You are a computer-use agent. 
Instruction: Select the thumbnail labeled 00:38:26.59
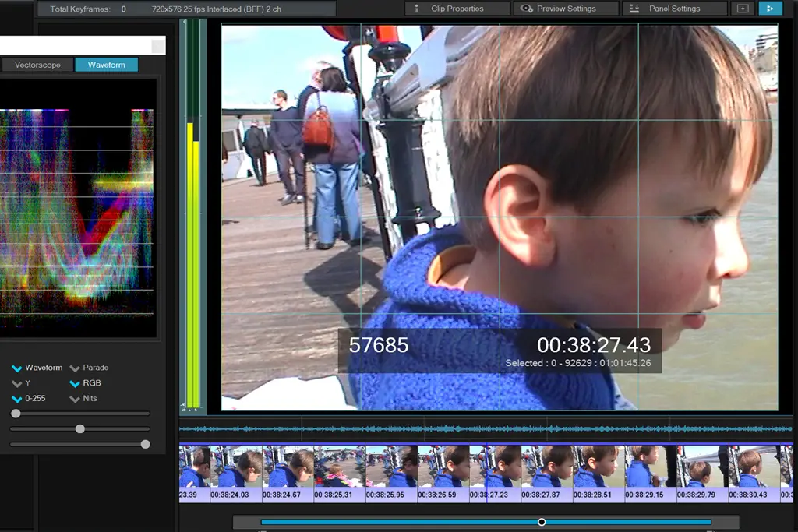[443, 474]
